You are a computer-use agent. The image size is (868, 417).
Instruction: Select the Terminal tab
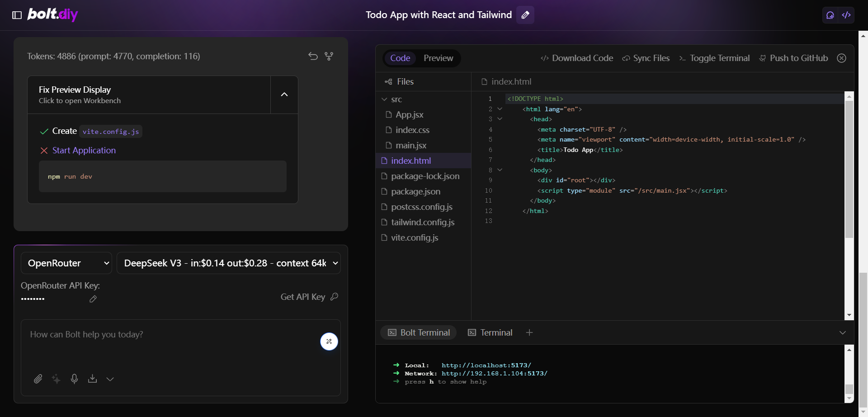click(490, 332)
